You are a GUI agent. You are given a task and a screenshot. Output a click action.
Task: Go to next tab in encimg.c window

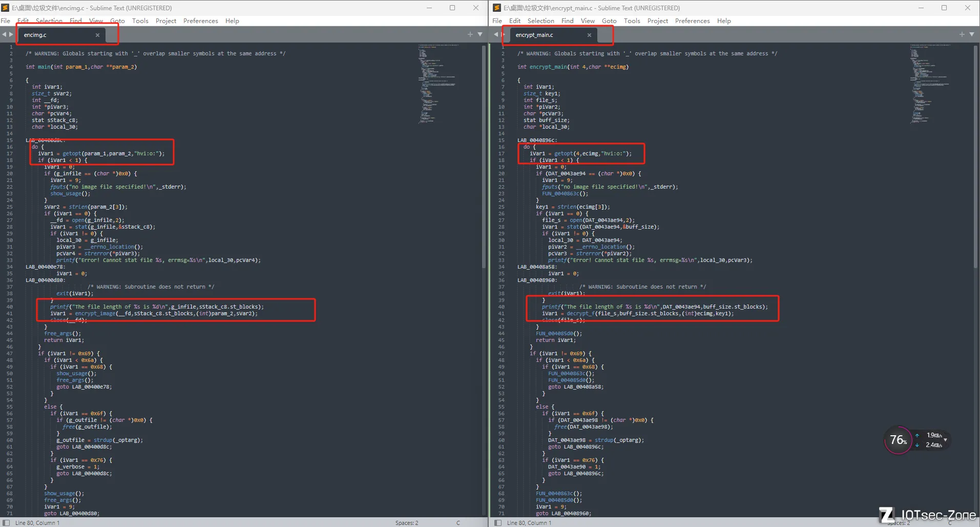11,34
